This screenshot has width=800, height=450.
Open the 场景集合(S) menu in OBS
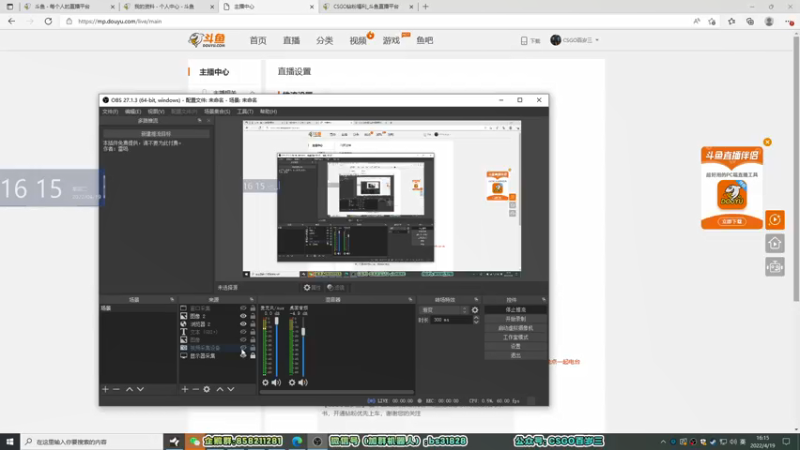click(x=217, y=111)
